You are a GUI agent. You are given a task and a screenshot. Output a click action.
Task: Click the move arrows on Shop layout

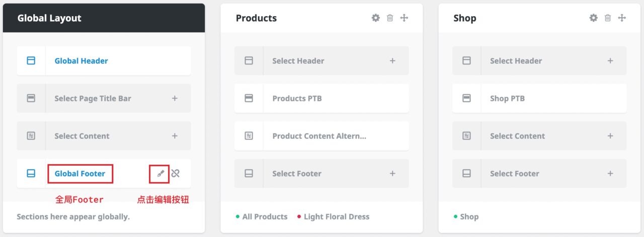tap(622, 18)
